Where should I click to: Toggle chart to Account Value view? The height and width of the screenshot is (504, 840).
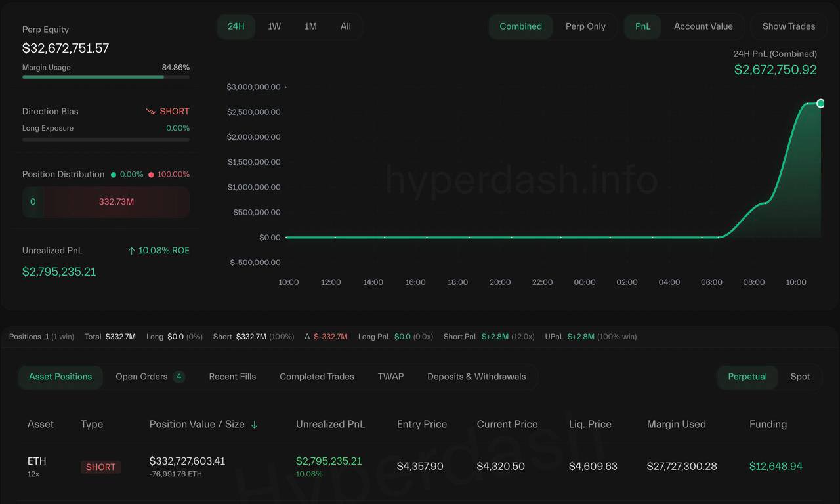[x=703, y=26]
